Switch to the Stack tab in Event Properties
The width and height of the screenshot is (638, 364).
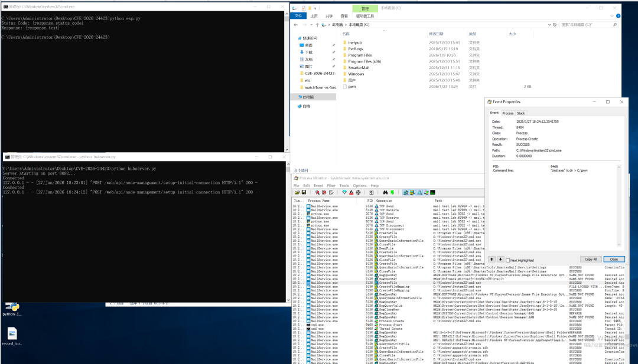tap(520, 113)
